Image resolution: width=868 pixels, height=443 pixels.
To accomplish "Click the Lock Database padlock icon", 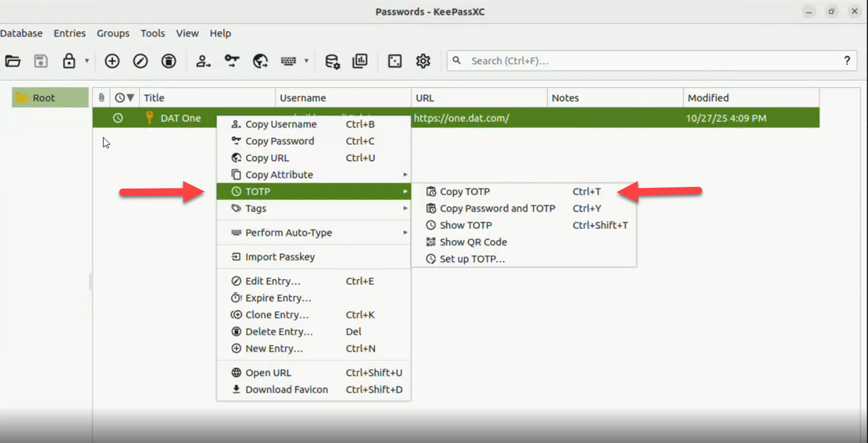I will [69, 61].
